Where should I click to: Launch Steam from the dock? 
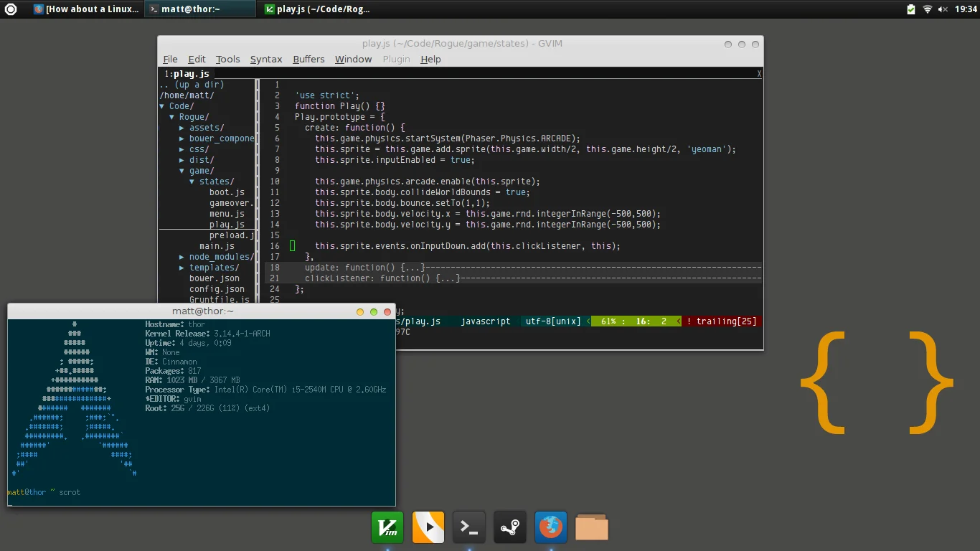510,527
